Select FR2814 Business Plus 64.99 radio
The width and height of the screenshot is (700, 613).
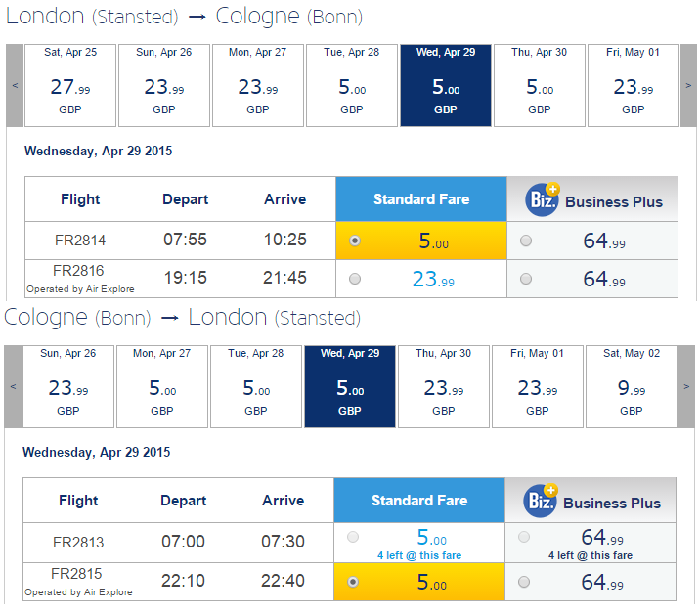click(x=526, y=241)
